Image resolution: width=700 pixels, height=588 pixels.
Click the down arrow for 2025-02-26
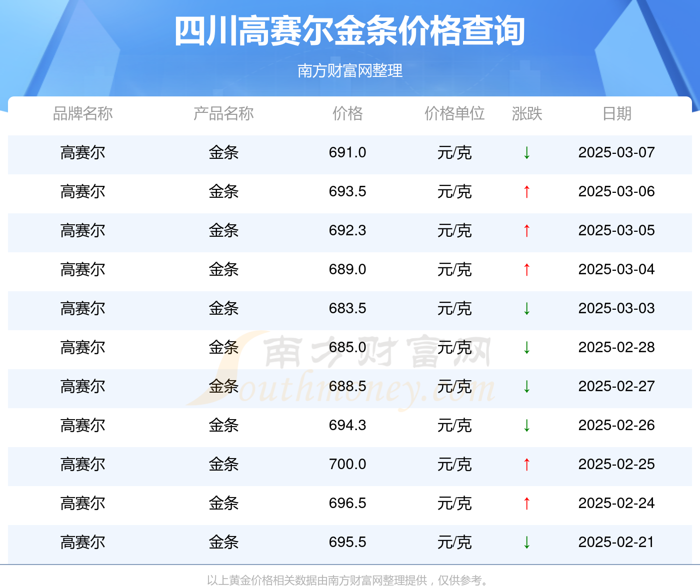tap(526, 425)
